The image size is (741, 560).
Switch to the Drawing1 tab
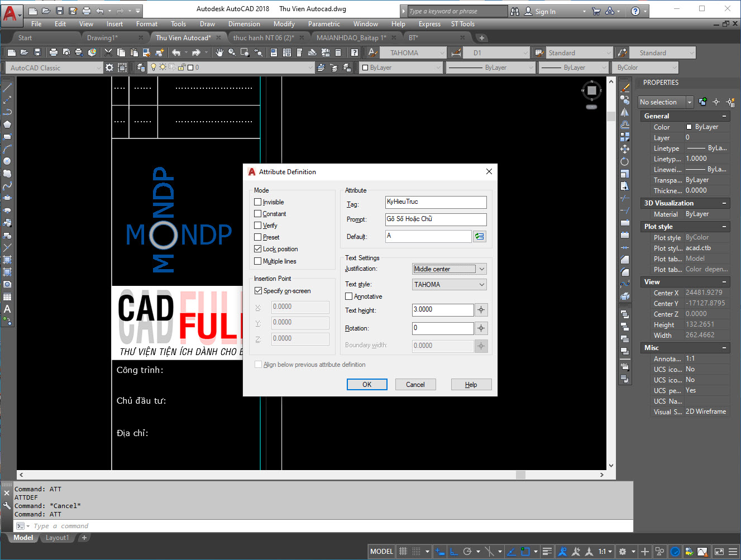point(102,38)
